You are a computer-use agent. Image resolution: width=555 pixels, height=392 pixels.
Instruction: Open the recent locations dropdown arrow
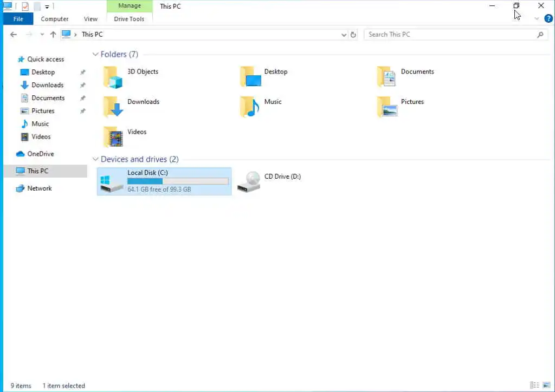tap(42, 34)
